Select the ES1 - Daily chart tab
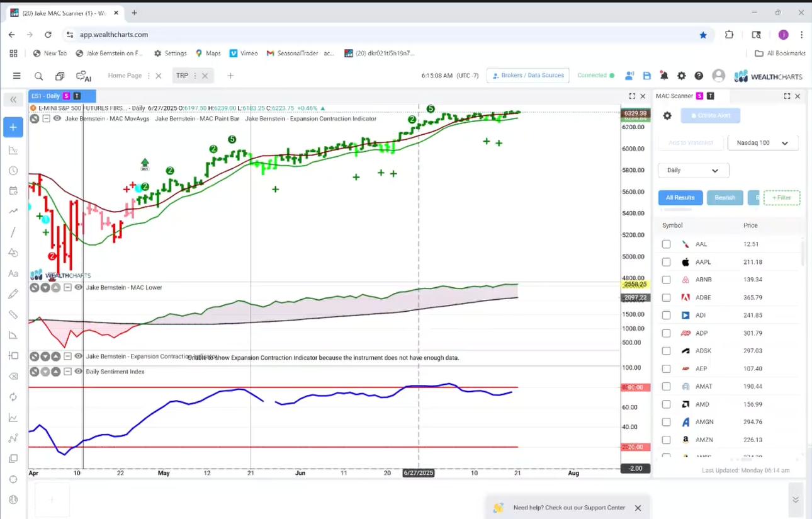Screen dimensions: 812x519 [62, 96]
